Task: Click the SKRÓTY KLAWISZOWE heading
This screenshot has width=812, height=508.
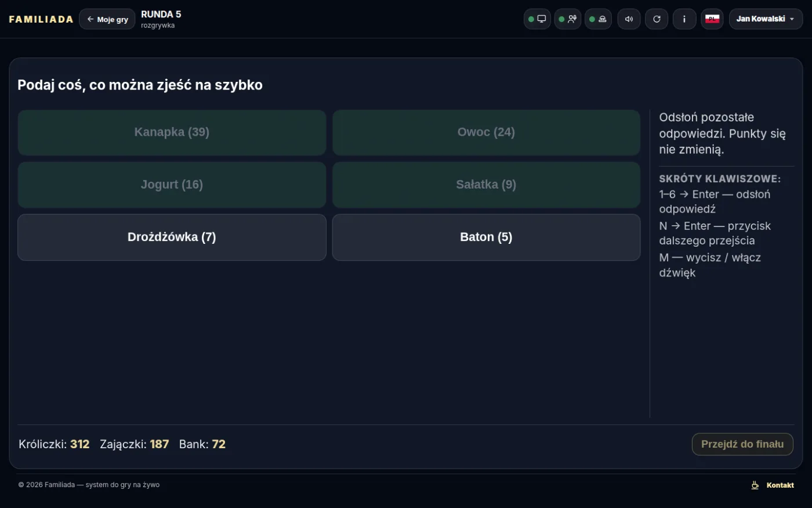Action: pos(720,179)
